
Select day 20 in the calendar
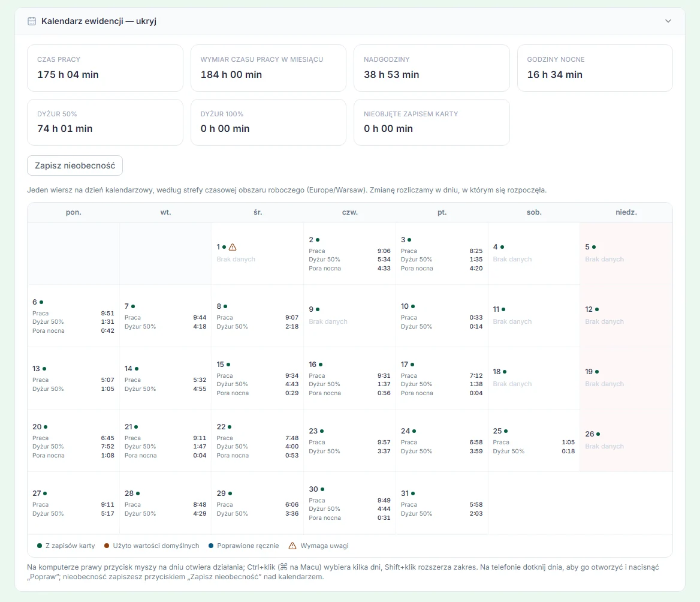click(74, 441)
